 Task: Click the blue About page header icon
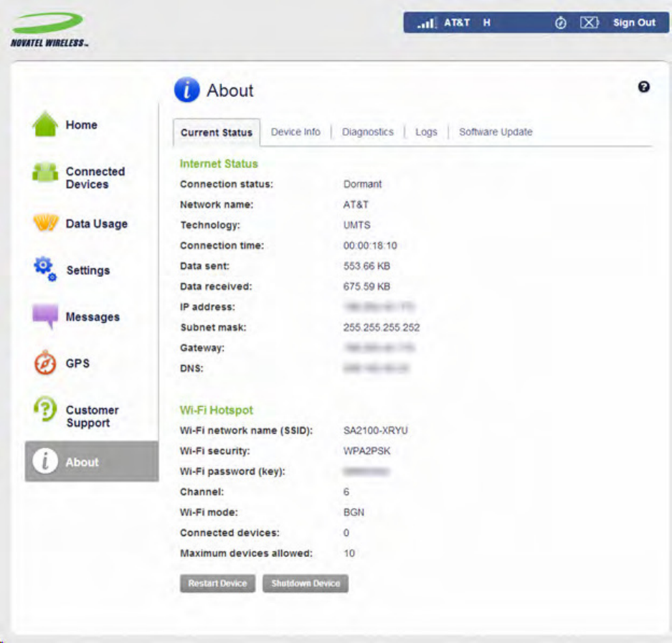(187, 90)
